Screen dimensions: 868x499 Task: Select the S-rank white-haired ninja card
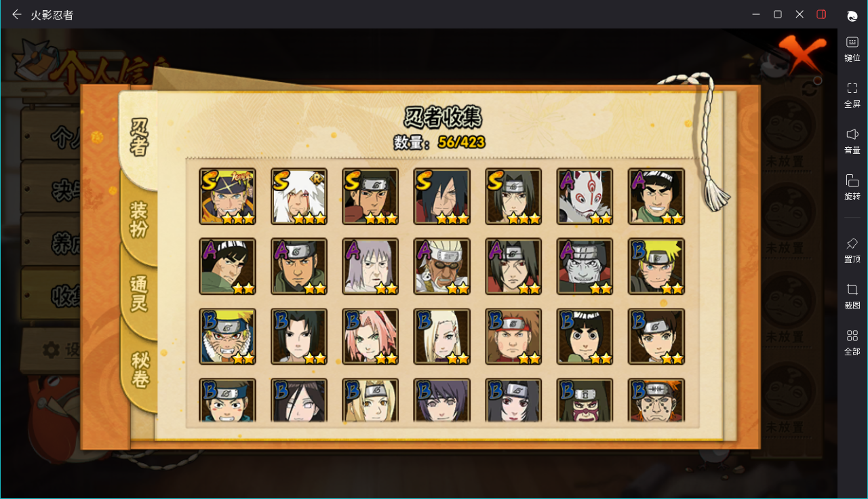click(299, 196)
